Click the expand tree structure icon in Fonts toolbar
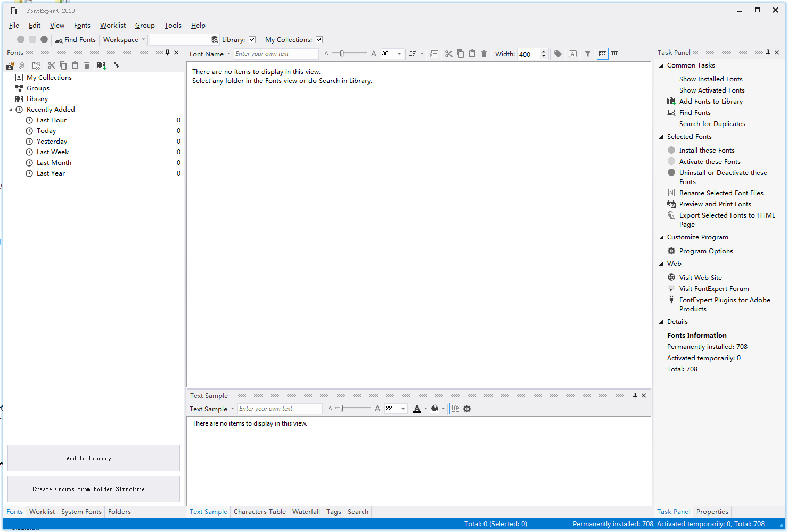The height and width of the screenshot is (532, 788). click(x=116, y=65)
